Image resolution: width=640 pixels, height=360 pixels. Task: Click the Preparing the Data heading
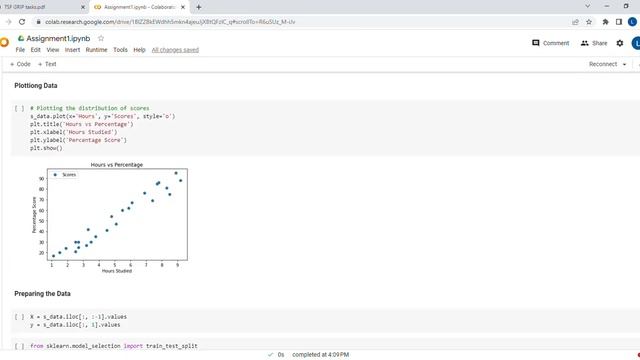pyautogui.click(x=42, y=294)
